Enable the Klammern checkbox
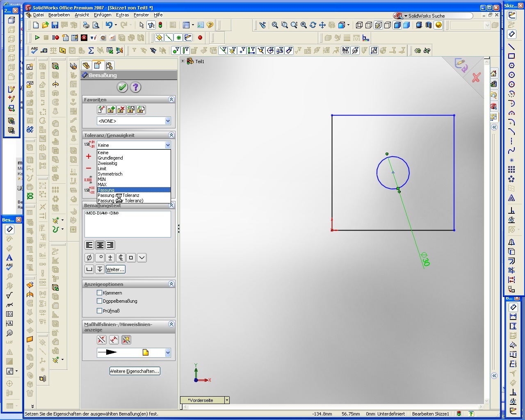The height and width of the screenshot is (420, 525). 99,293
